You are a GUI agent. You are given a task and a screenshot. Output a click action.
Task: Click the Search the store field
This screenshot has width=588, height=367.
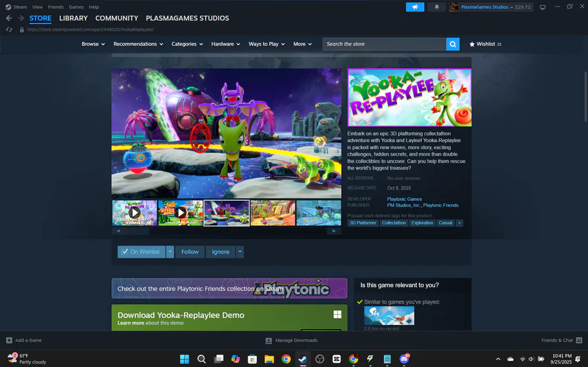pyautogui.click(x=384, y=44)
